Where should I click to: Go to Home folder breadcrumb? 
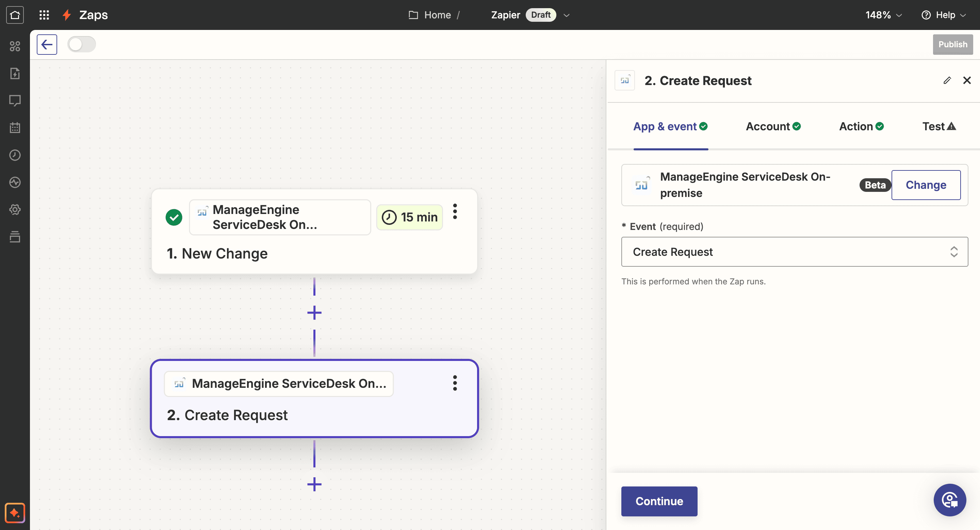pos(430,15)
